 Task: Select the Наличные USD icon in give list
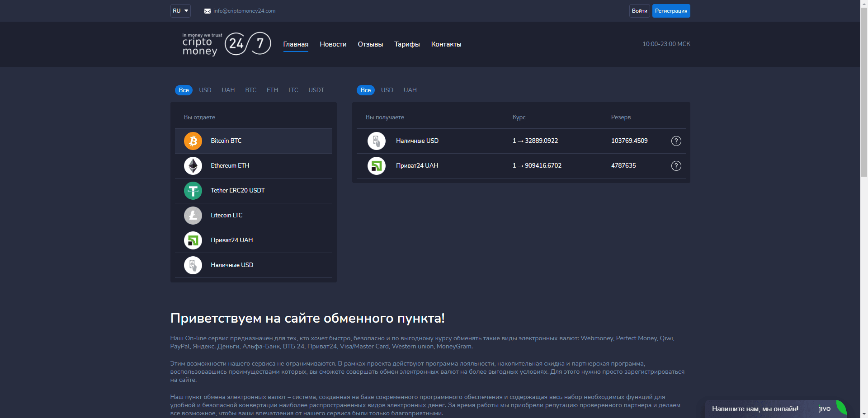(193, 265)
